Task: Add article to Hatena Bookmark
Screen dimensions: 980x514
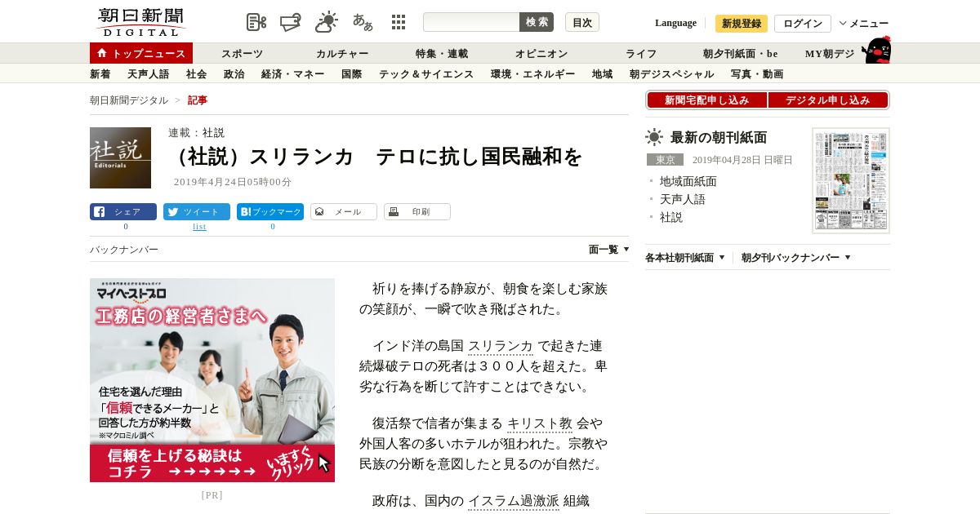Action: coord(270,212)
